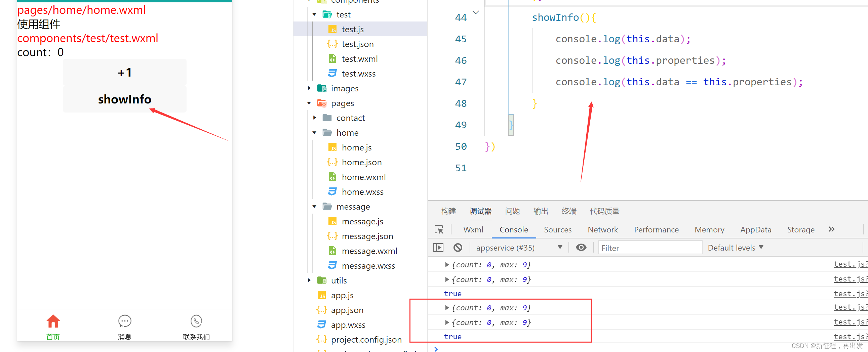Expand the first logged console object
The width and height of the screenshot is (868, 352).
pyautogui.click(x=447, y=265)
